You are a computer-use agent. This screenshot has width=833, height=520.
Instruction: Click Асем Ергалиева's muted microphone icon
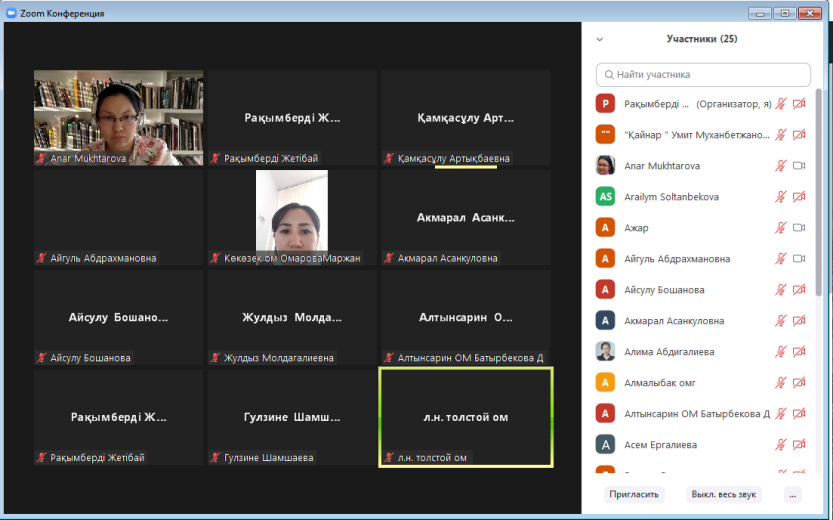(x=781, y=445)
